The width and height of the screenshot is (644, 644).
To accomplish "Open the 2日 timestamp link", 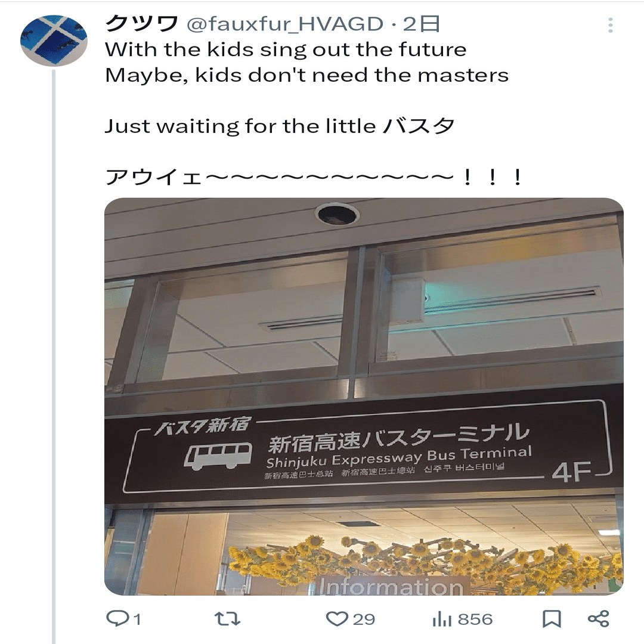I will pos(421,24).
